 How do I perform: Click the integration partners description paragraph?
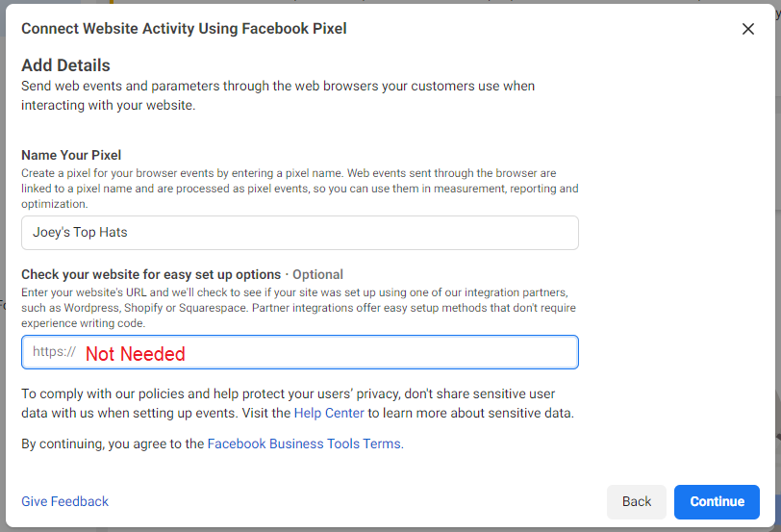[299, 307]
